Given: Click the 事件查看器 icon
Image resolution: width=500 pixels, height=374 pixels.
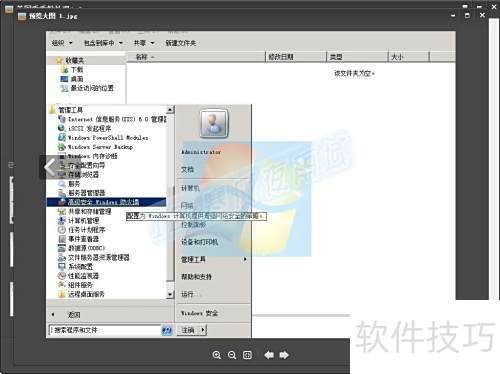Looking at the screenshot, I should 62,239.
